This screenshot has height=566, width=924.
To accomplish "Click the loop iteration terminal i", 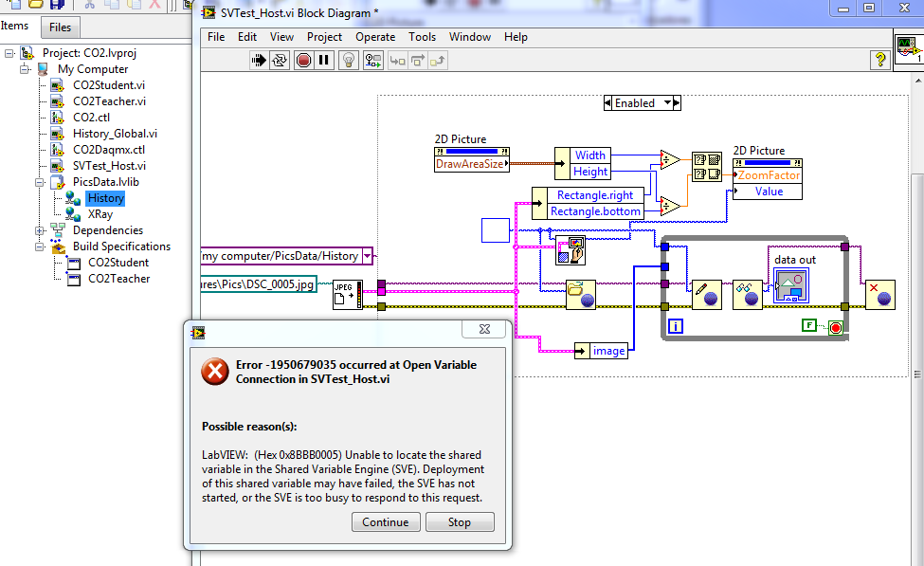I will click(x=676, y=325).
